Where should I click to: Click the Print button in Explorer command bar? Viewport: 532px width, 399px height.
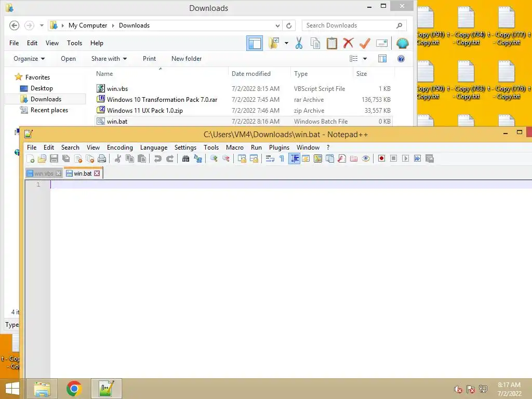click(149, 59)
